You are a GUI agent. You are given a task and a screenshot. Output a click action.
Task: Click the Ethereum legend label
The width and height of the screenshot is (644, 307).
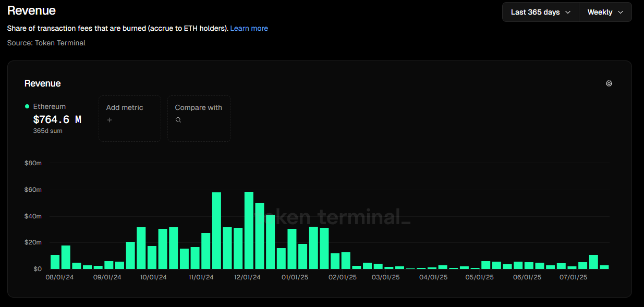click(x=50, y=106)
